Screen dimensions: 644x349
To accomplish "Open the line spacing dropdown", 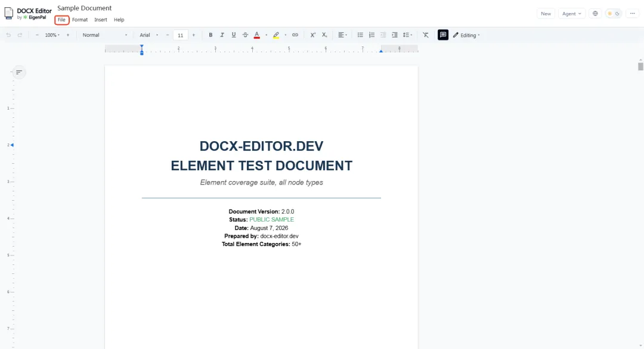I will [407, 35].
